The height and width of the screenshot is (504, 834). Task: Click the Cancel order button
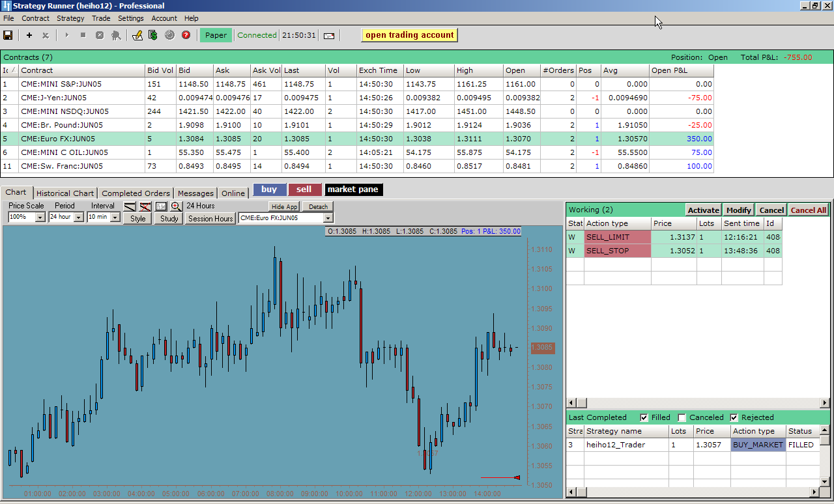771,210
